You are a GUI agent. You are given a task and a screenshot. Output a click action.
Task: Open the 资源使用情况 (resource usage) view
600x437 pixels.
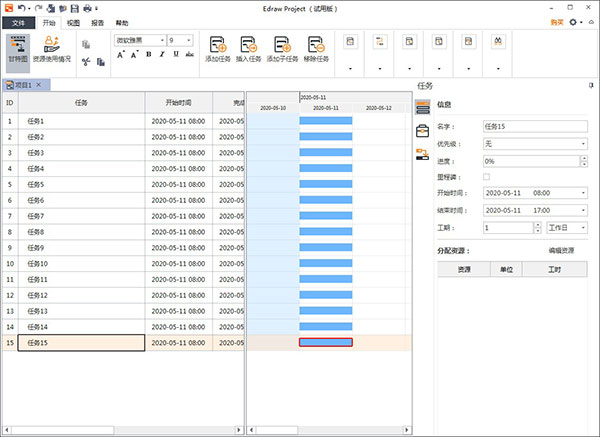pyautogui.click(x=51, y=50)
